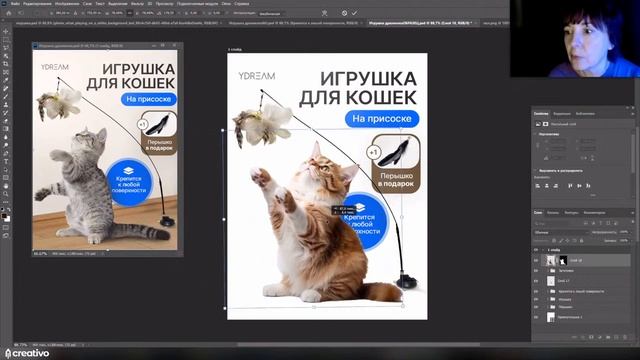Image resolution: width=640 pixels, height=360 pixels.
Task: Hide the Слой 17 layer
Action: point(536,281)
